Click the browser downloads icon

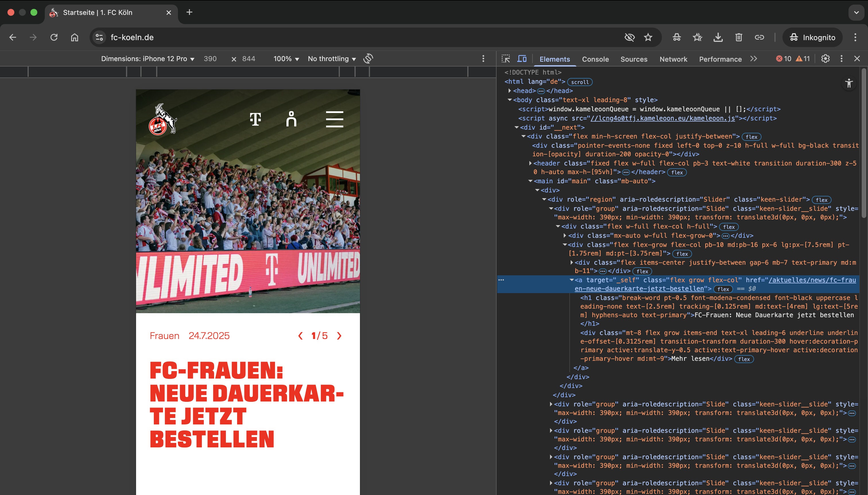click(x=718, y=37)
